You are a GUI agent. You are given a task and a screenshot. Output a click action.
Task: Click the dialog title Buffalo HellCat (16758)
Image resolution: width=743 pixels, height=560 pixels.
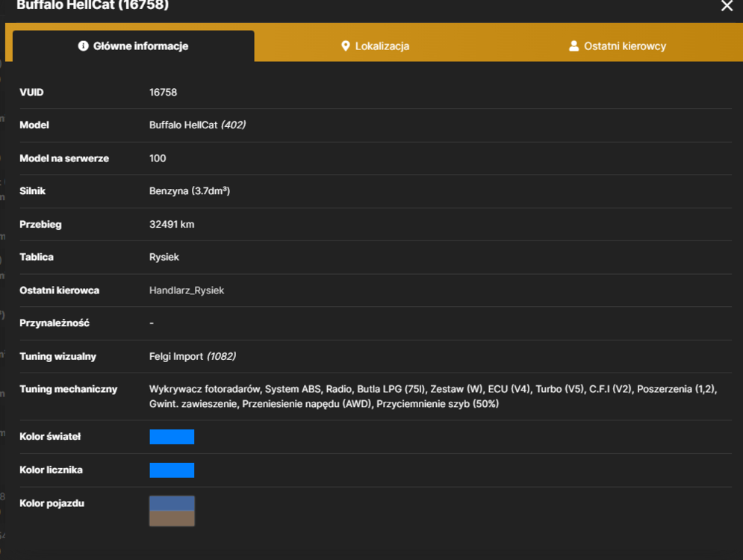tap(93, 5)
